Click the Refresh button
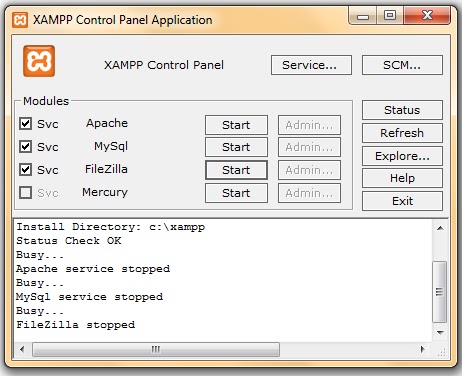 402,133
